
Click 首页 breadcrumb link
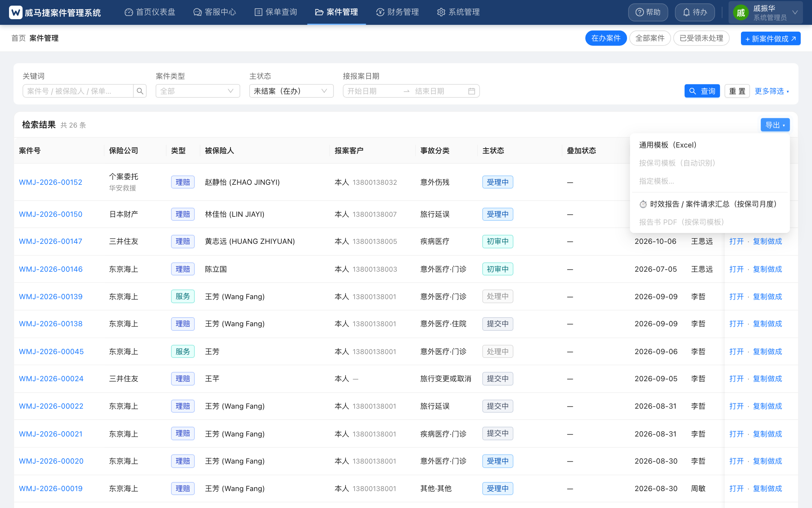pyautogui.click(x=18, y=38)
